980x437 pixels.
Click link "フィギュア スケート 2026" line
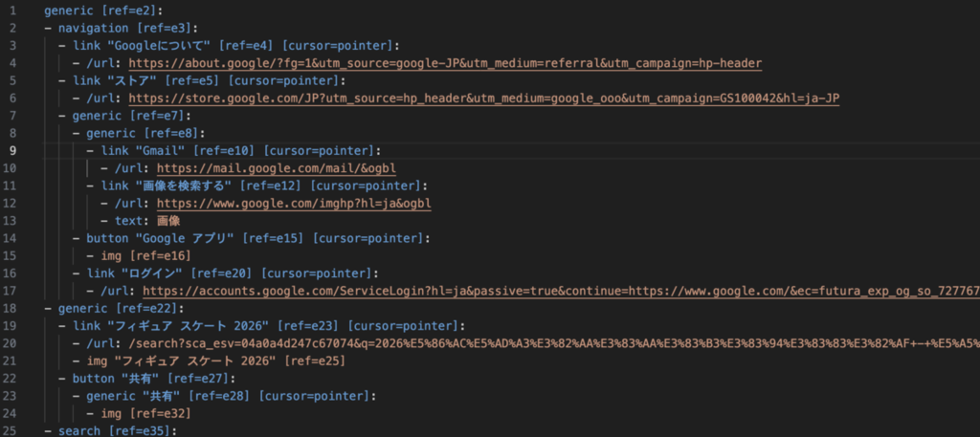tap(269, 326)
